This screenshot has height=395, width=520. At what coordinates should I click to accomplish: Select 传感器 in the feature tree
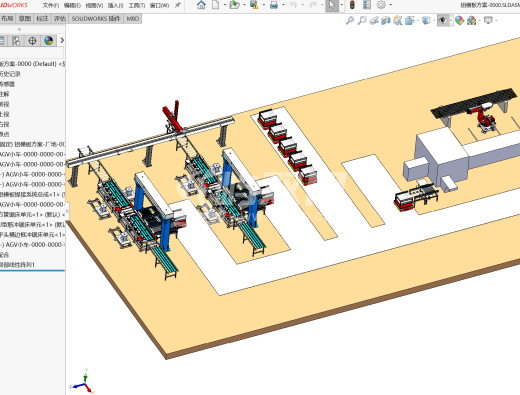(7, 84)
